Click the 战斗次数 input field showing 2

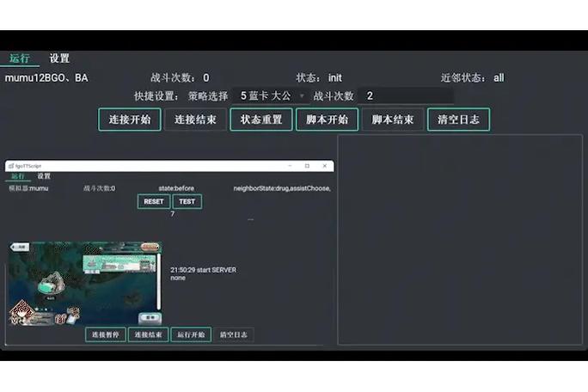(405, 96)
